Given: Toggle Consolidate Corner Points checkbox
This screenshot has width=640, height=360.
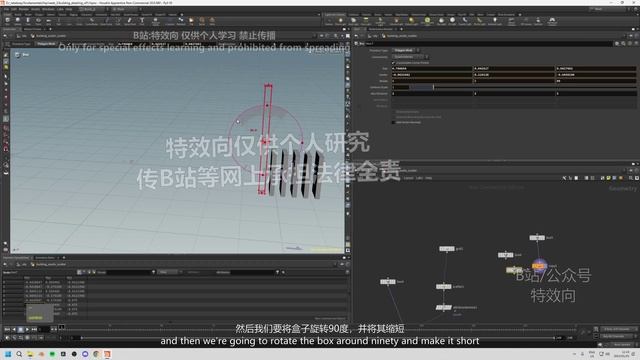Looking at the screenshot, I should coord(393,63).
